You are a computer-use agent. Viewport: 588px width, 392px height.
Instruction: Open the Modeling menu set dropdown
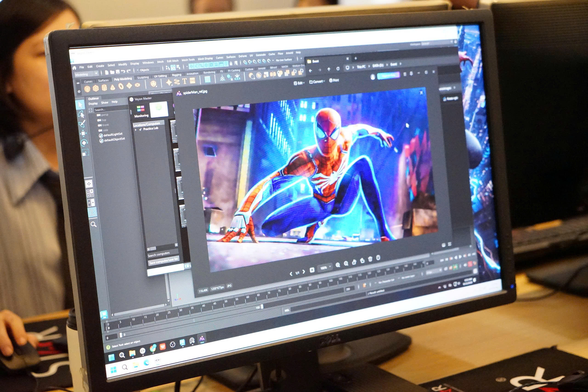coord(87,74)
